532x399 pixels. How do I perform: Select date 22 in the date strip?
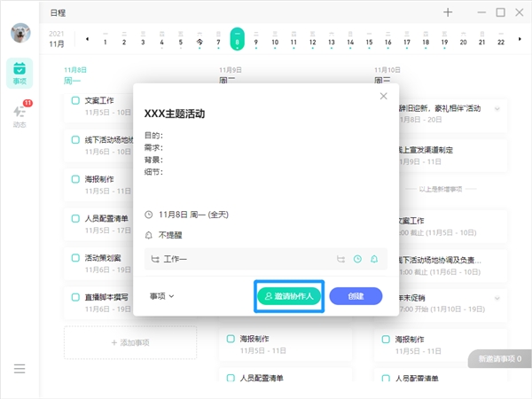point(501,39)
